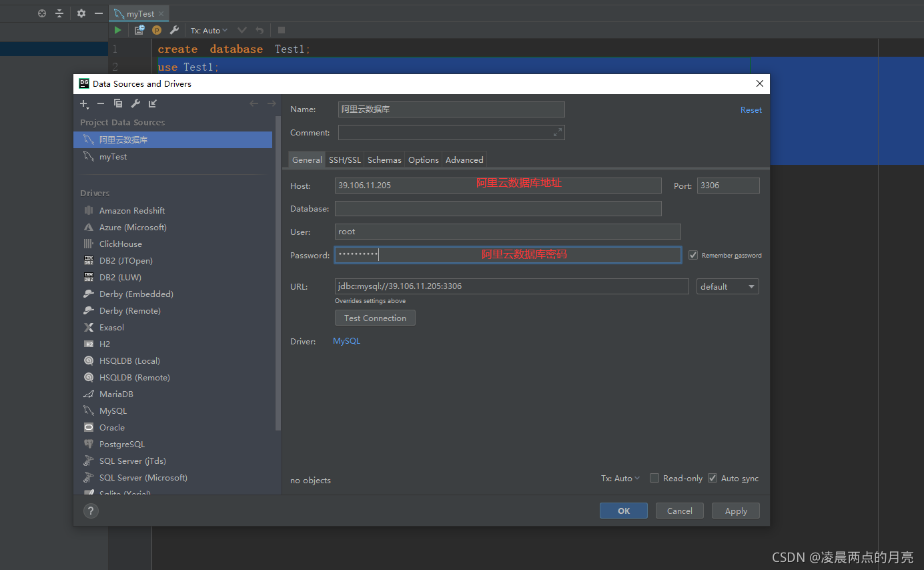
Task: Switch to the SSH/SSL tab
Action: pos(345,160)
